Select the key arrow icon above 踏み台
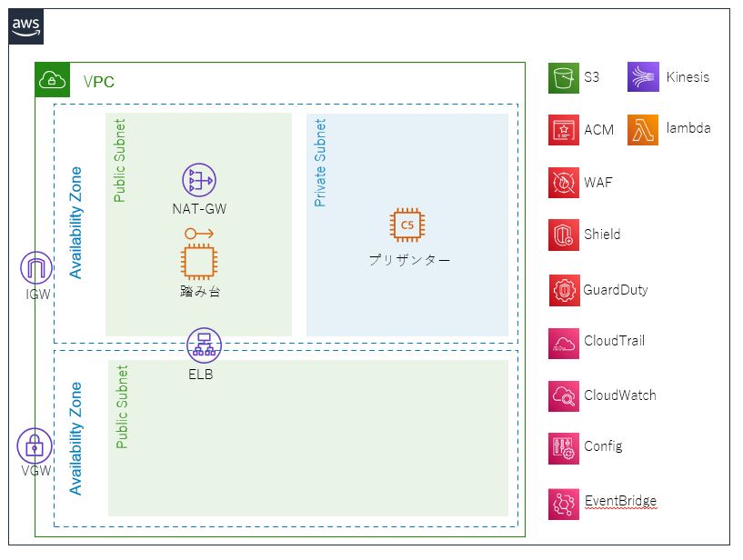The height and width of the screenshot is (560, 743). coord(199,233)
